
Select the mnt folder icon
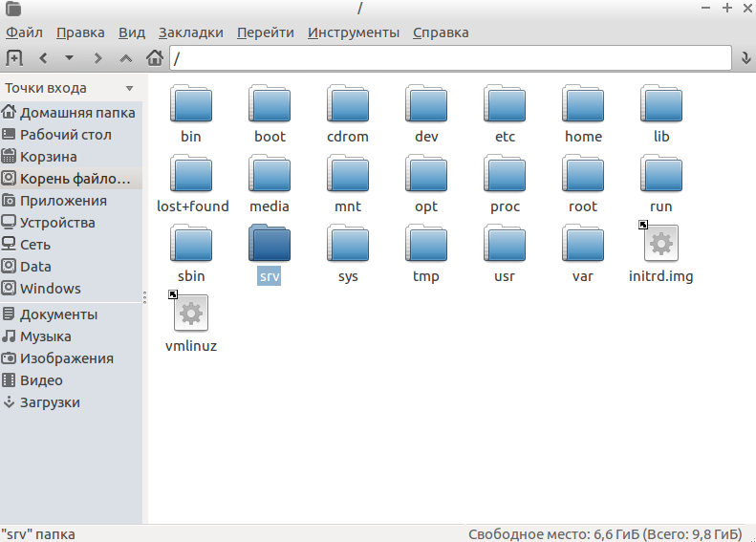348,174
